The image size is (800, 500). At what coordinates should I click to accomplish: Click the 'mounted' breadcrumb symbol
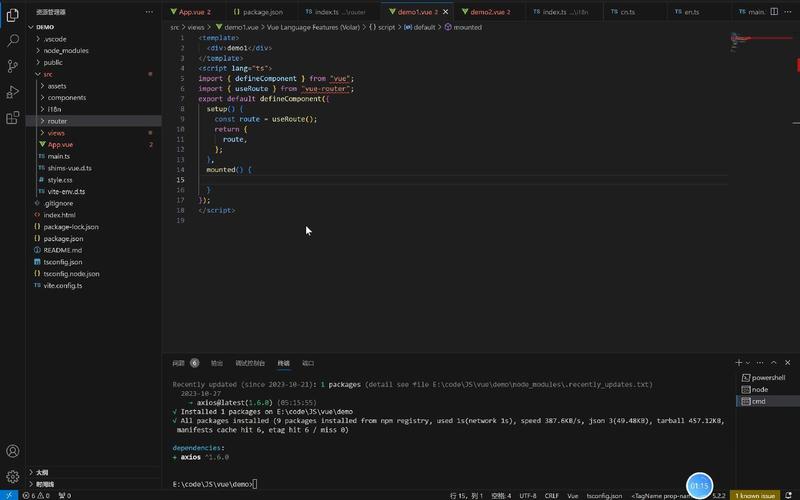pyautogui.click(x=463, y=27)
